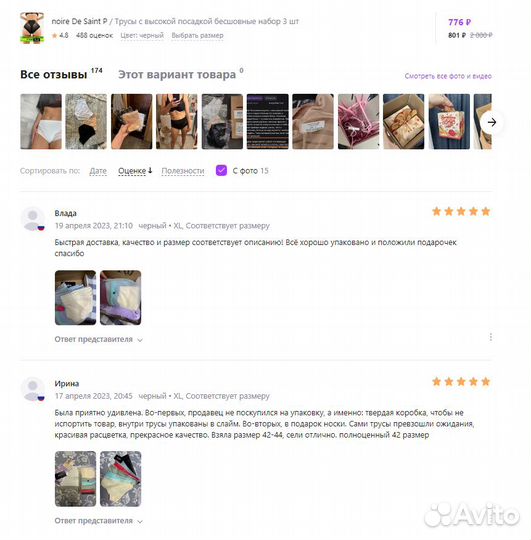Click Ирина's user avatar icon
Screen dimensions: 531x540
point(33,389)
